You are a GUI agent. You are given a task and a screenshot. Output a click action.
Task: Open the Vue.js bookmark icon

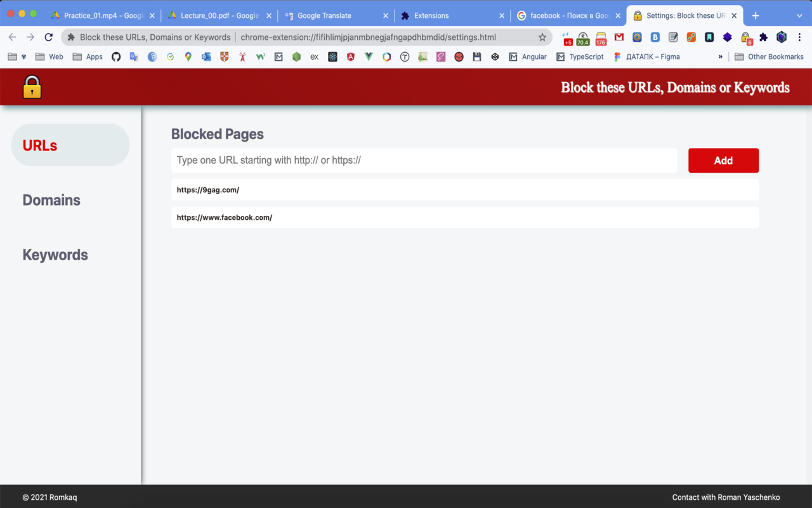tap(369, 57)
